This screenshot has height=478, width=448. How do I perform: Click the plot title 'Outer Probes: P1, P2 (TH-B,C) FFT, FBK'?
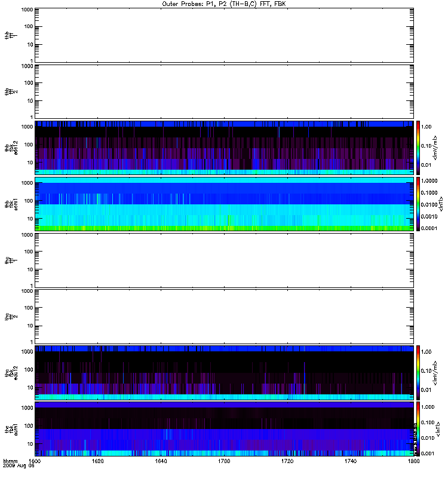(x=224, y=4)
